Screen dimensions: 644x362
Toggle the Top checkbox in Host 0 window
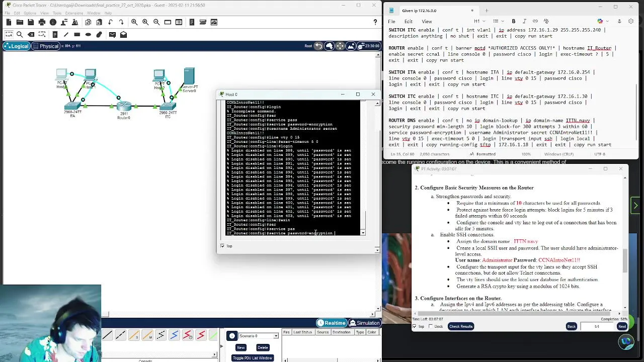click(x=222, y=246)
